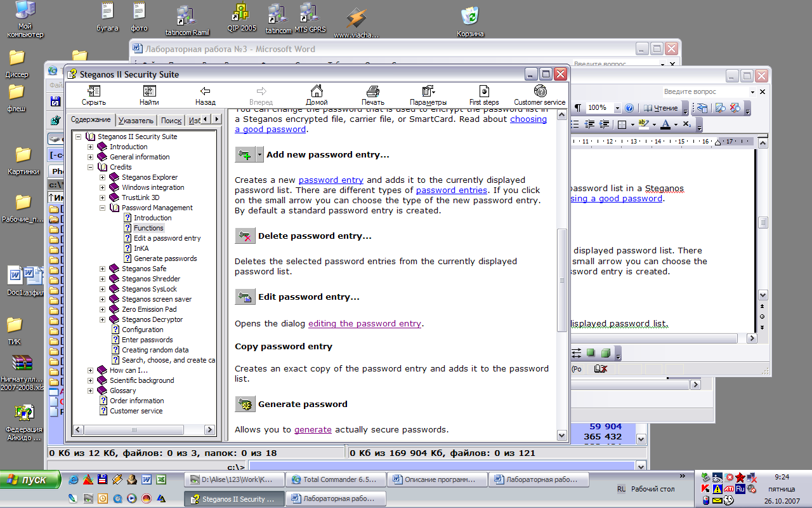Select Scientific background in the tree
Screen dimensions: 812x508
[x=141, y=380]
